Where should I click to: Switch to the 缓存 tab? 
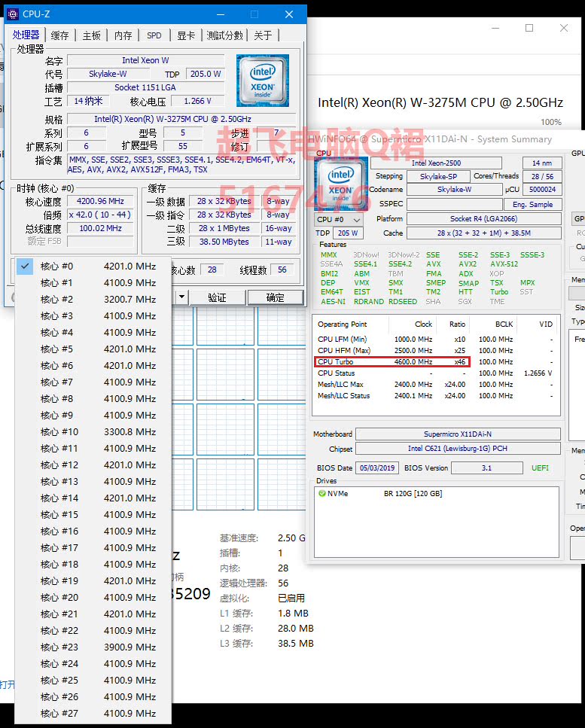click(x=60, y=35)
